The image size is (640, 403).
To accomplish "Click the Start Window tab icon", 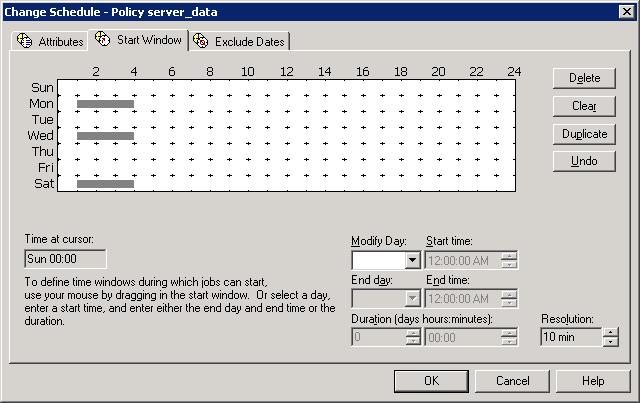I will (x=103, y=40).
